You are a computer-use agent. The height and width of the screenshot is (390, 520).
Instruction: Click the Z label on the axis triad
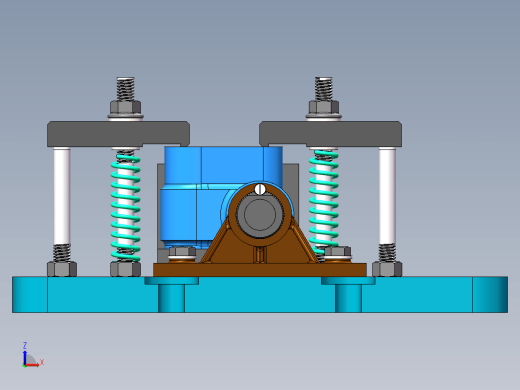[25, 345]
